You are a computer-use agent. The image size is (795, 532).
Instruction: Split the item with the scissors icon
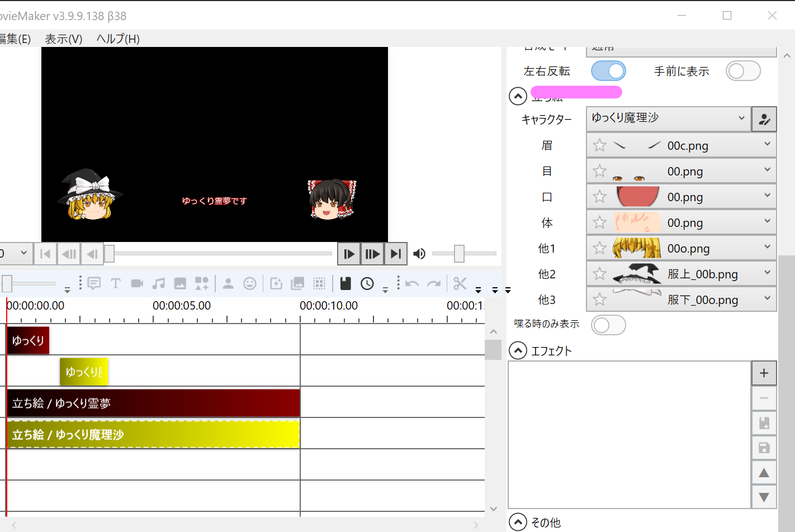tap(460, 284)
